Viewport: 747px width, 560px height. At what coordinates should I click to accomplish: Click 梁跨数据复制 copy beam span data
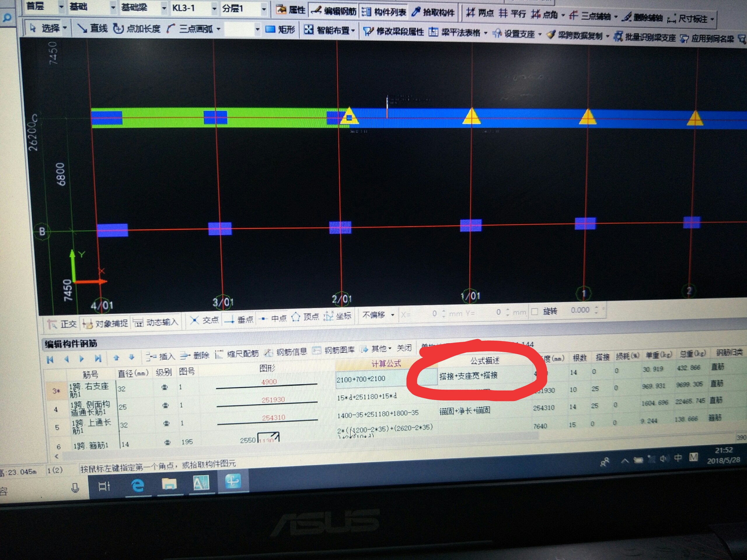click(x=575, y=35)
